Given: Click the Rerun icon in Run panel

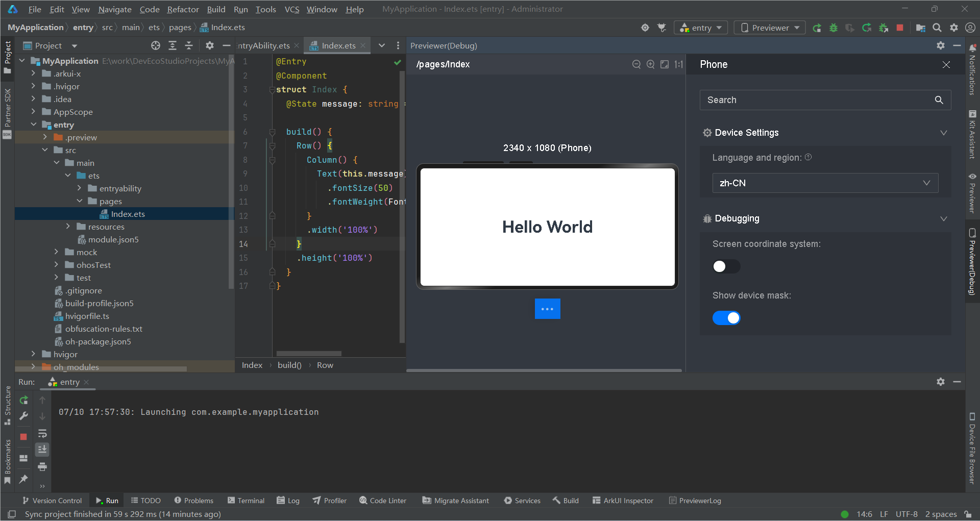Looking at the screenshot, I should 23,400.
